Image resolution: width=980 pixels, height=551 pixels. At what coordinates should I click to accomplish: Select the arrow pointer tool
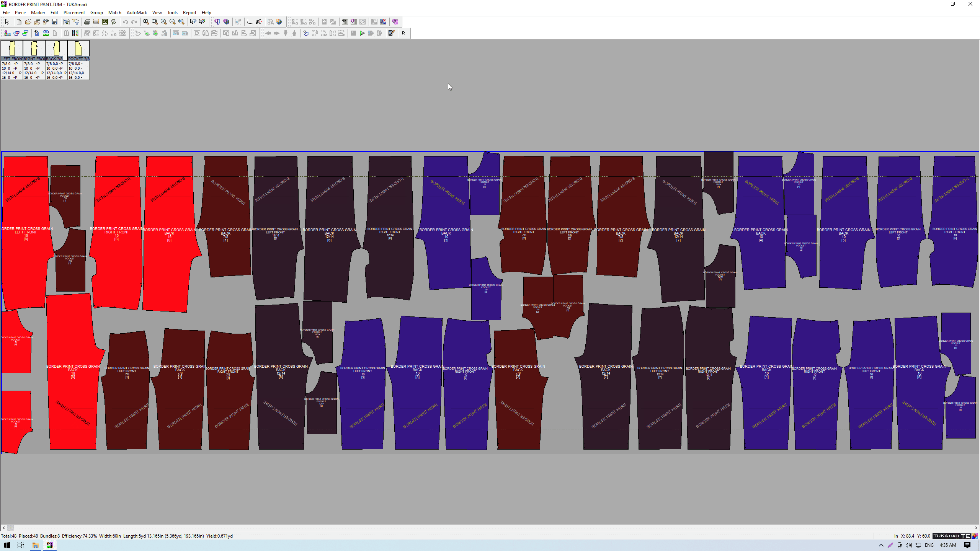coord(7,22)
